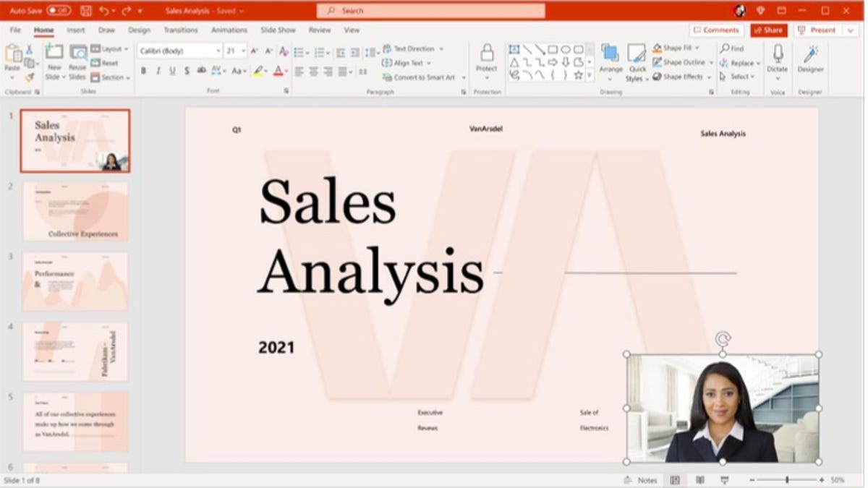Screen dimensions: 868x488
Task: Open the Comments pane button
Action: tap(716, 30)
